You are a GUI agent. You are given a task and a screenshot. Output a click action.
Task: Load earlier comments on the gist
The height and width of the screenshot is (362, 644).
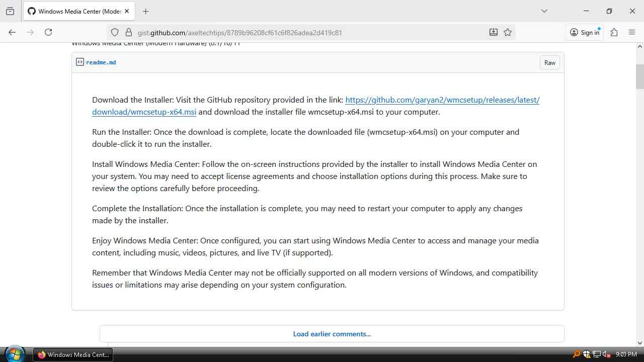332,334
